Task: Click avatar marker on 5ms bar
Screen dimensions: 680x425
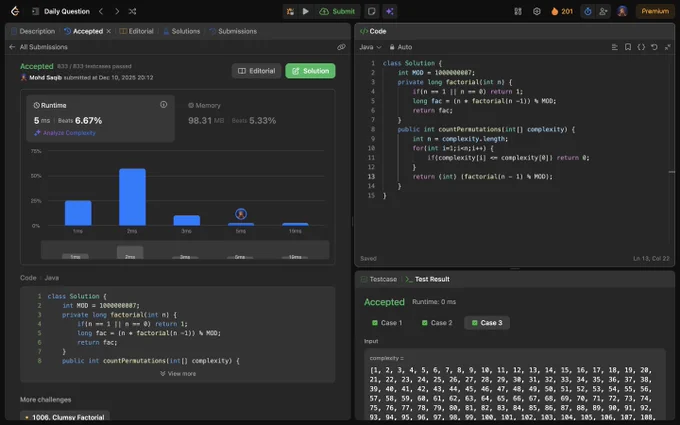Action: pyautogui.click(x=241, y=214)
